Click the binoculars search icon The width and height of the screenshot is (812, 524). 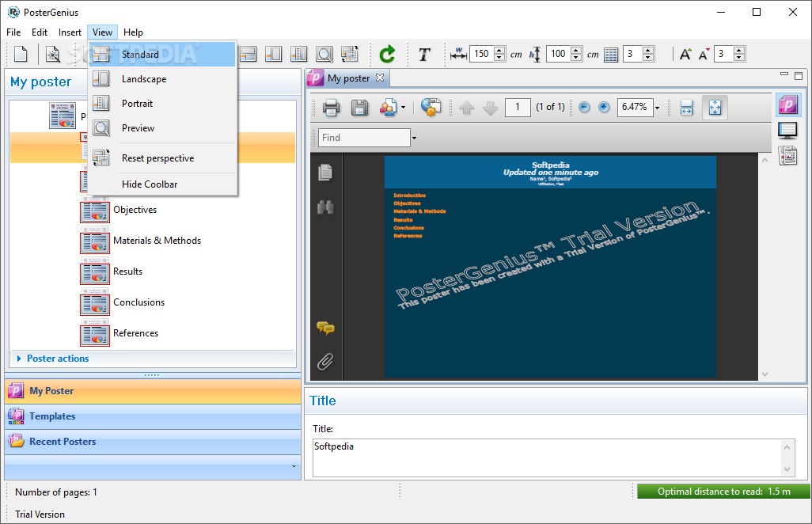pos(325,207)
